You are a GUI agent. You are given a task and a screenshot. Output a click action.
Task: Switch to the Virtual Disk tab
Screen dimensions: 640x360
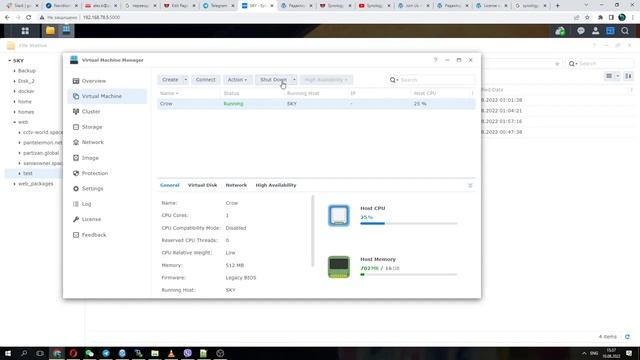click(202, 185)
